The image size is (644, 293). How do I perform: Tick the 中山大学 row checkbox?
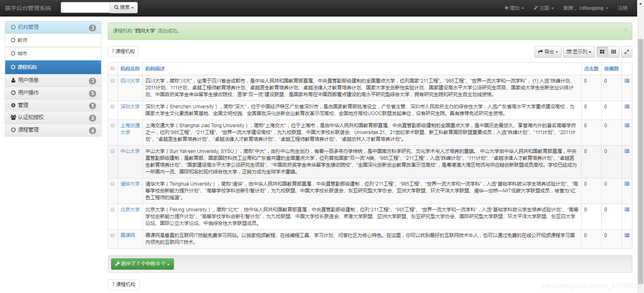point(113,151)
